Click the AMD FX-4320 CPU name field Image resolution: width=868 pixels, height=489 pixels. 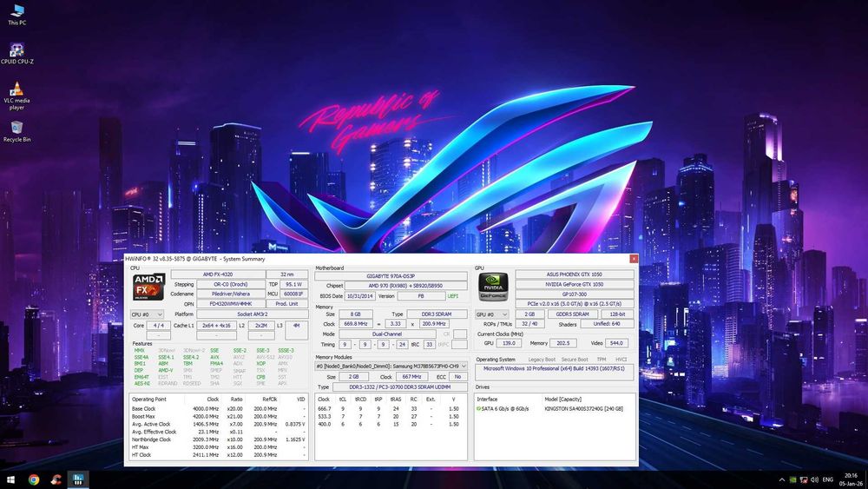point(218,274)
